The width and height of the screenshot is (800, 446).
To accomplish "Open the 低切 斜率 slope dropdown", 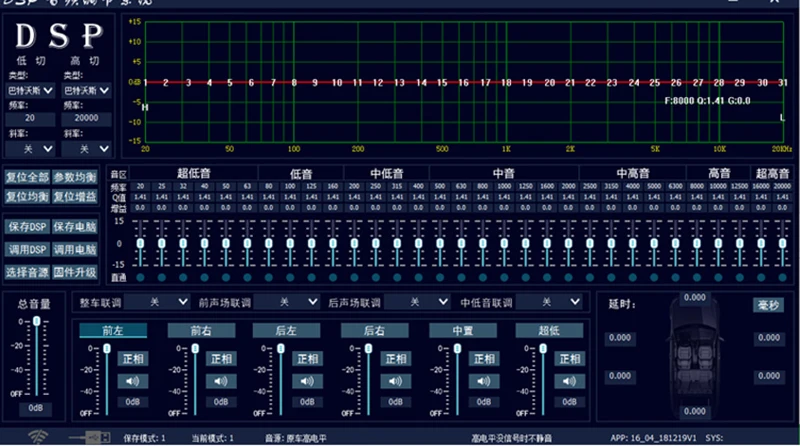I will coord(30,149).
